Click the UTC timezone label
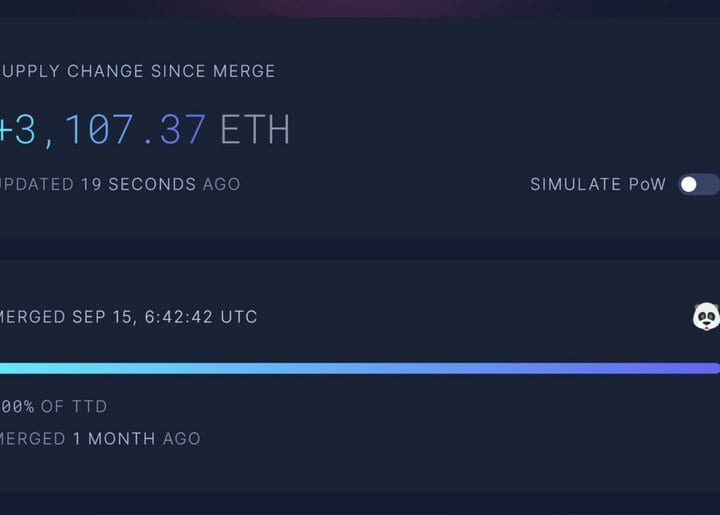The image size is (720, 515). click(x=238, y=317)
